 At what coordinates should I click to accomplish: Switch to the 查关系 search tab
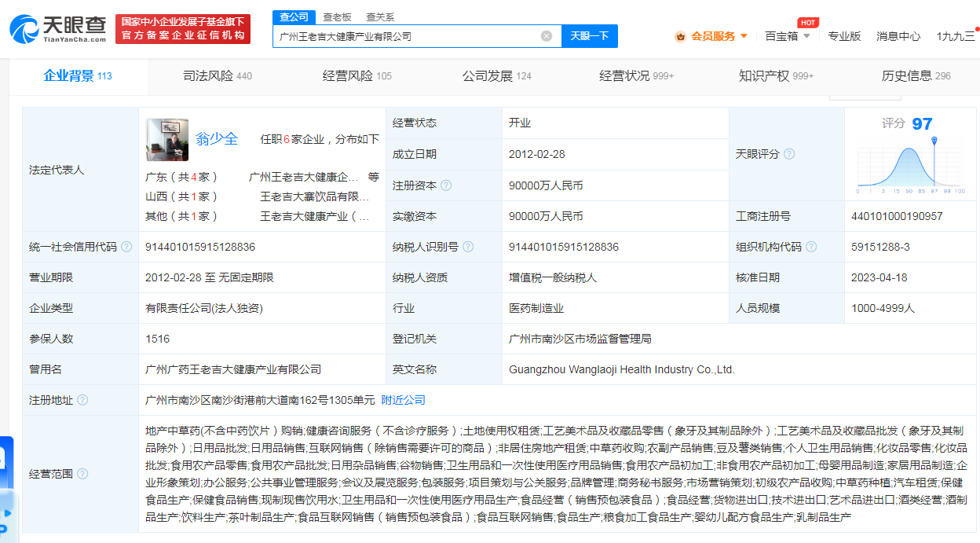380,17
